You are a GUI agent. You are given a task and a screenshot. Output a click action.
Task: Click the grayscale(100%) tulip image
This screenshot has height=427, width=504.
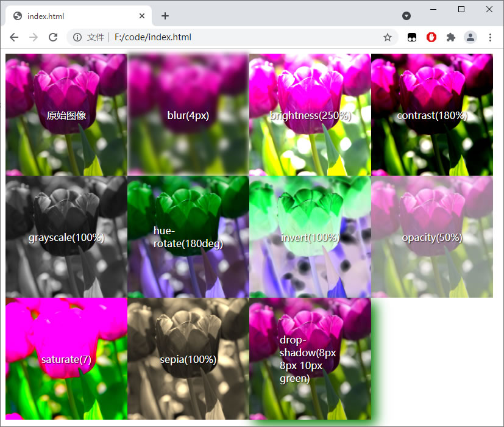click(x=66, y=237)
